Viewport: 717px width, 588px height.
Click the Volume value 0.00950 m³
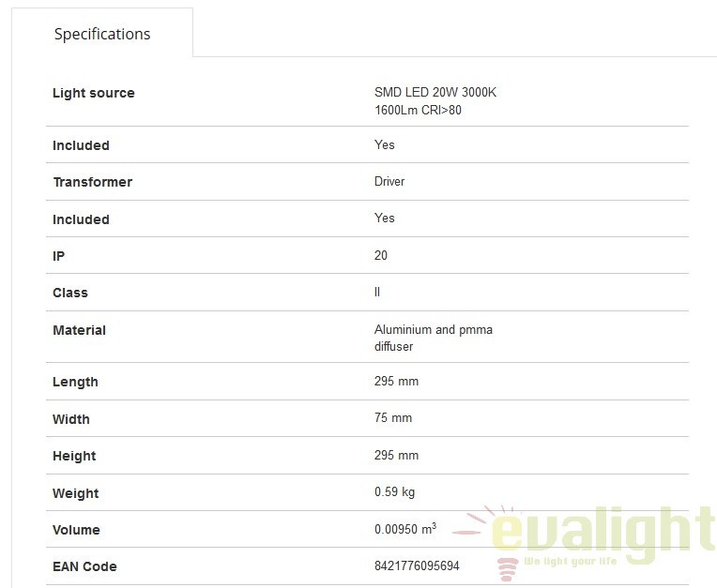405,529
